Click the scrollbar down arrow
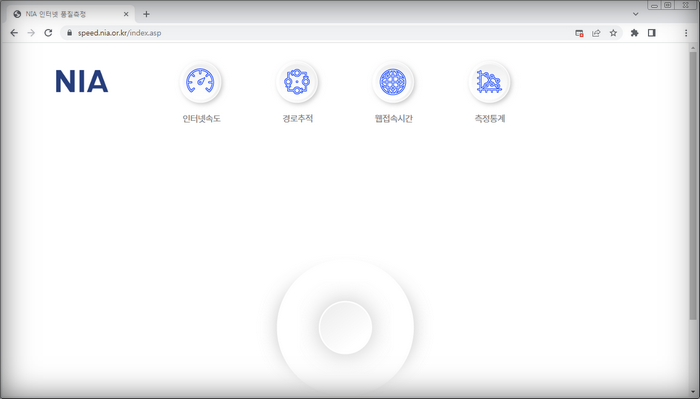The height and width of the screenshot is (399, 700). pyautogui.click(x=693, y=393)
